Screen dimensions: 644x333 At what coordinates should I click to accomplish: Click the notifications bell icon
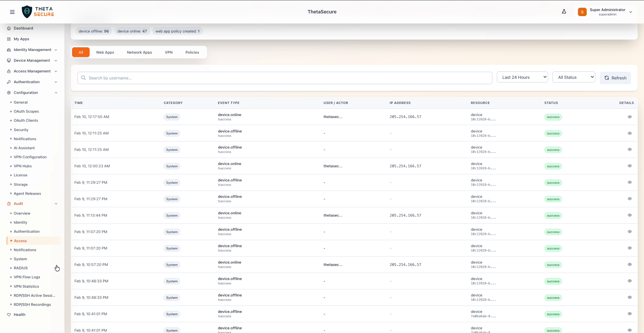[x=564, y=11]
